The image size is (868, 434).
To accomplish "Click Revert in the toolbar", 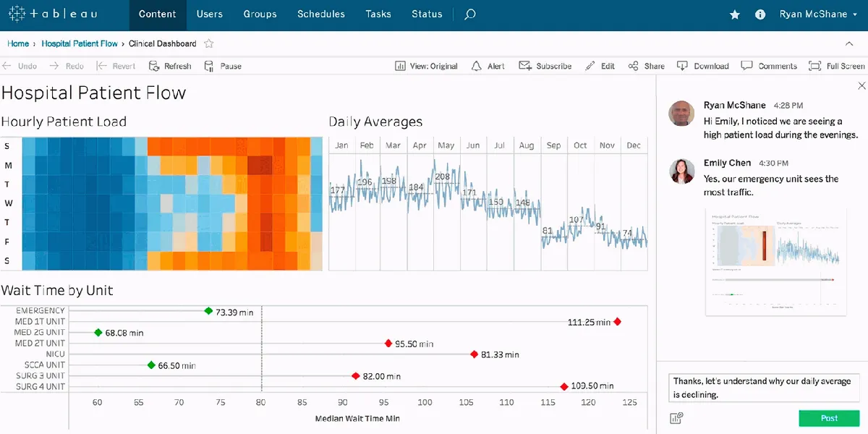I will click(x=116, y=66).
